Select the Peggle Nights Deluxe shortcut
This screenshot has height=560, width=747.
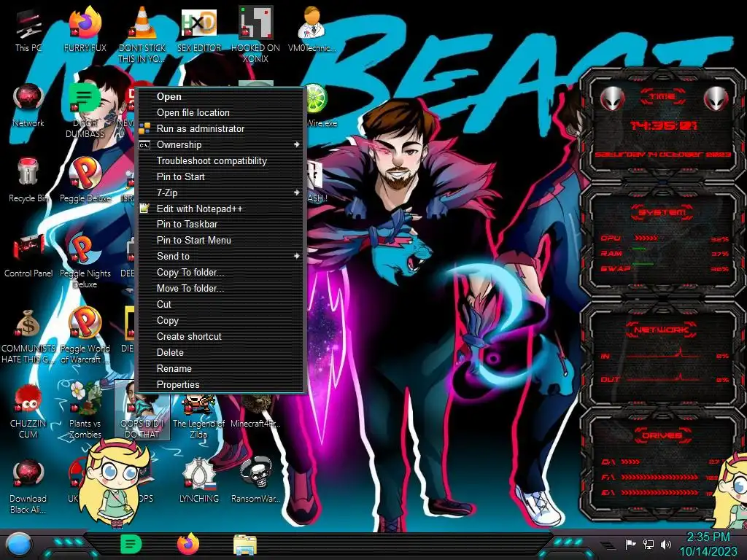(x=85, y=261)
